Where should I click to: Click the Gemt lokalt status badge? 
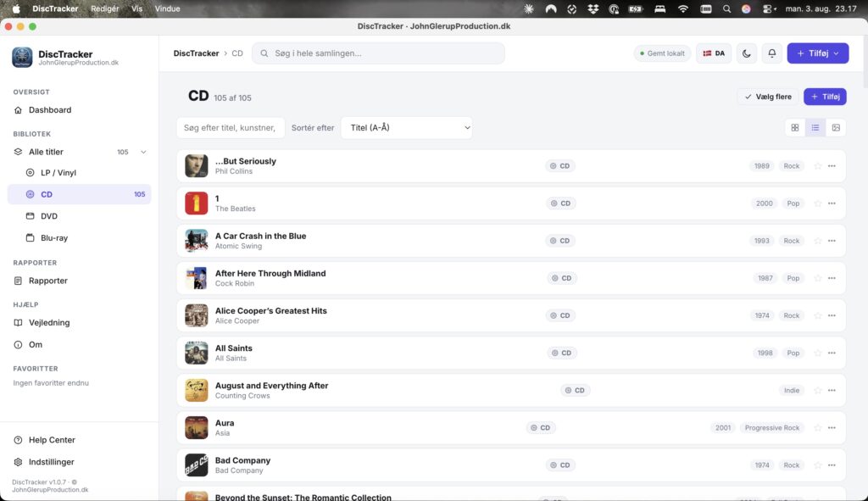click(x=662, y=53)
